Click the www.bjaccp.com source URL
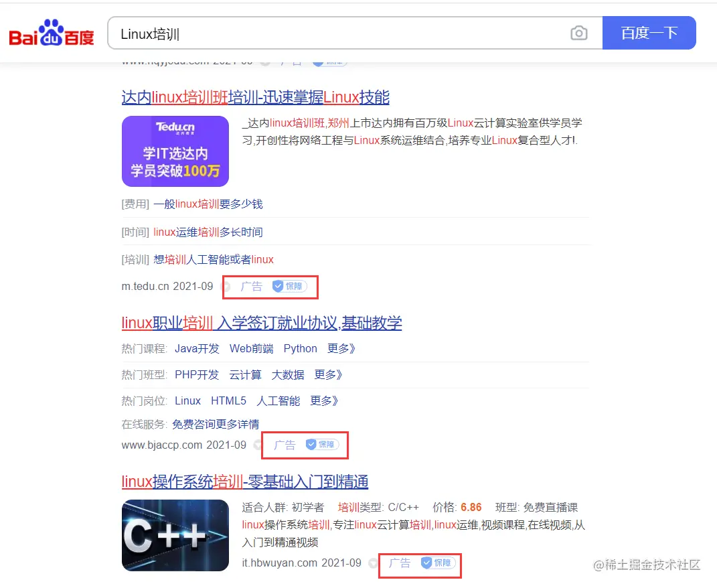This screenshot has height=588, width=717. tap(162, 445)
